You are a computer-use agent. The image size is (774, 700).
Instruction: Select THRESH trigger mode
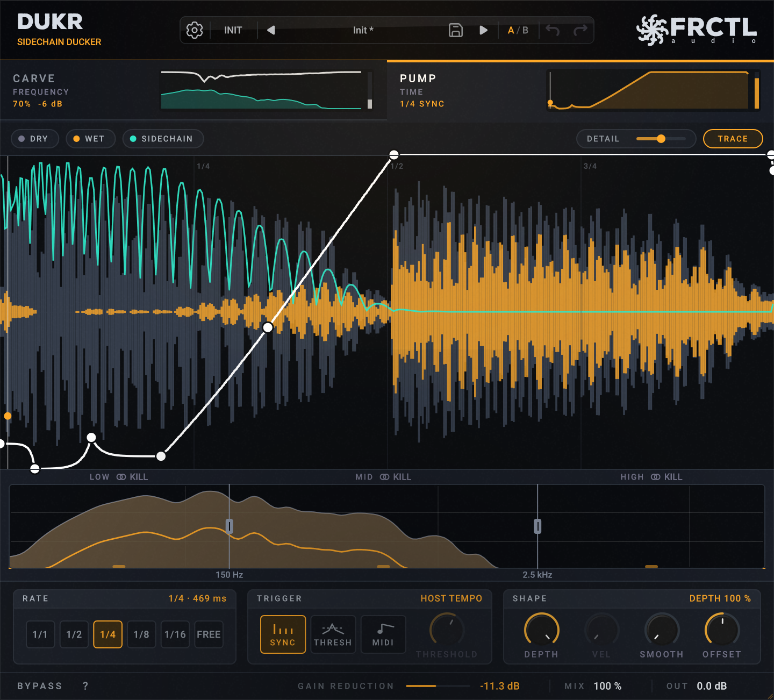point(333,634)
